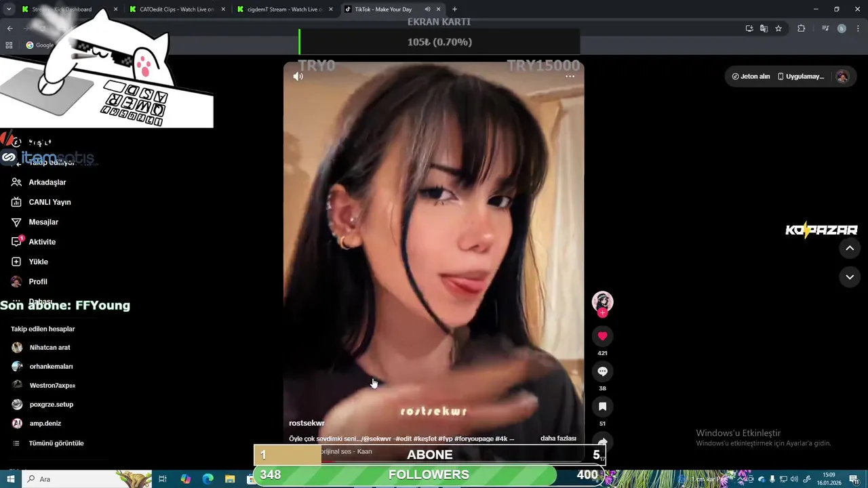Image resolution: width=868 pixels, height=488 pixels.
Task: Open the followed account Westron7axpвя
Action: [x=43, y=386]
